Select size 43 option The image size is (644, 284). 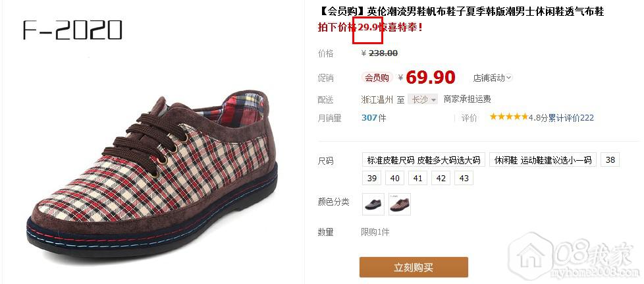coord(464,179)
